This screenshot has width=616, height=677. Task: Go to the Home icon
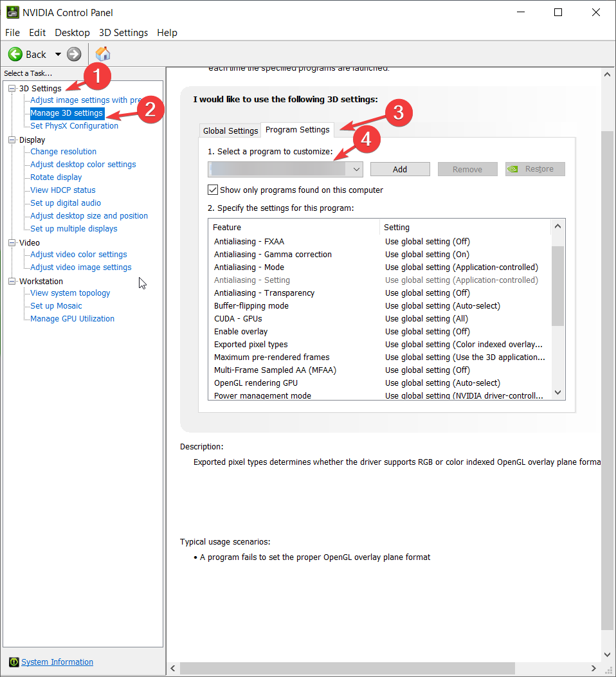[x=103, y=54]
